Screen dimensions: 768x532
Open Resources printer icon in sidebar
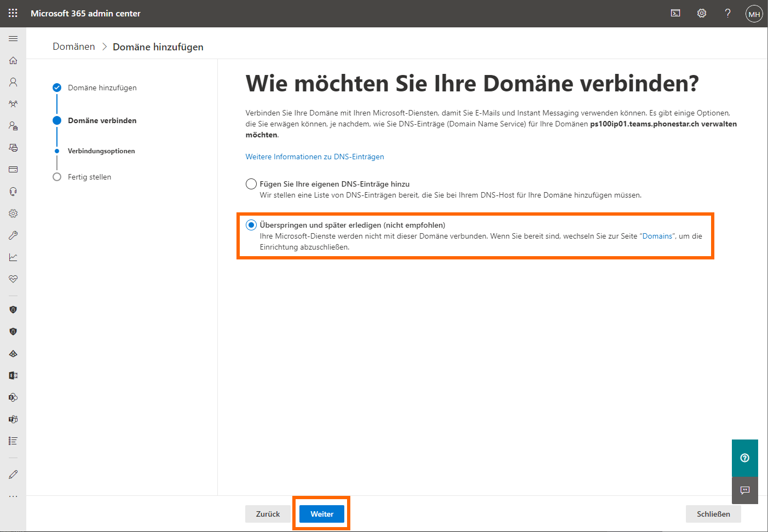pyautogui.click(x=13, y=148)
